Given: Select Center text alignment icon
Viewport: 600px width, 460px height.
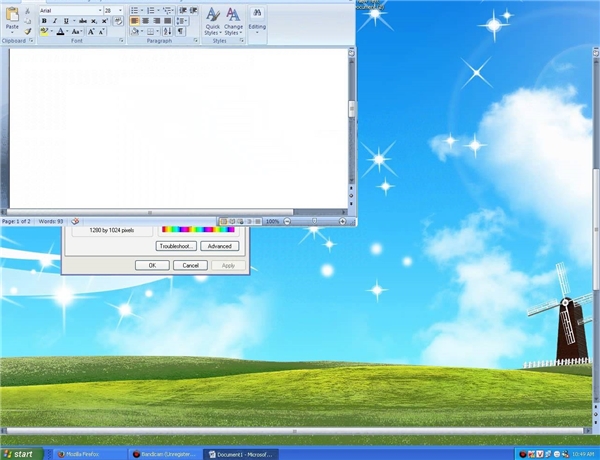Looking at the screenshot, I should 145,21.
